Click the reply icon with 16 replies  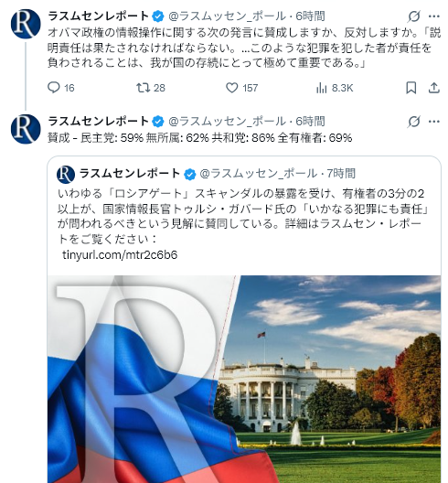tap(54, 88)
